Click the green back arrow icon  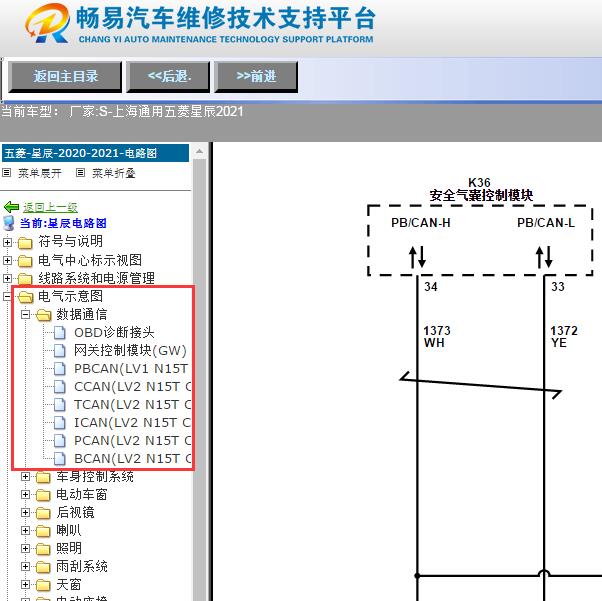click(x=11, y=207)
